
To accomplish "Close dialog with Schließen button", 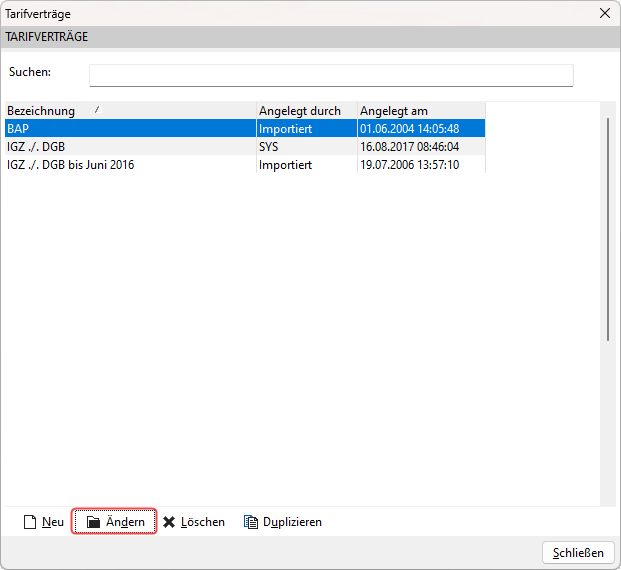I will click(578, 553).
